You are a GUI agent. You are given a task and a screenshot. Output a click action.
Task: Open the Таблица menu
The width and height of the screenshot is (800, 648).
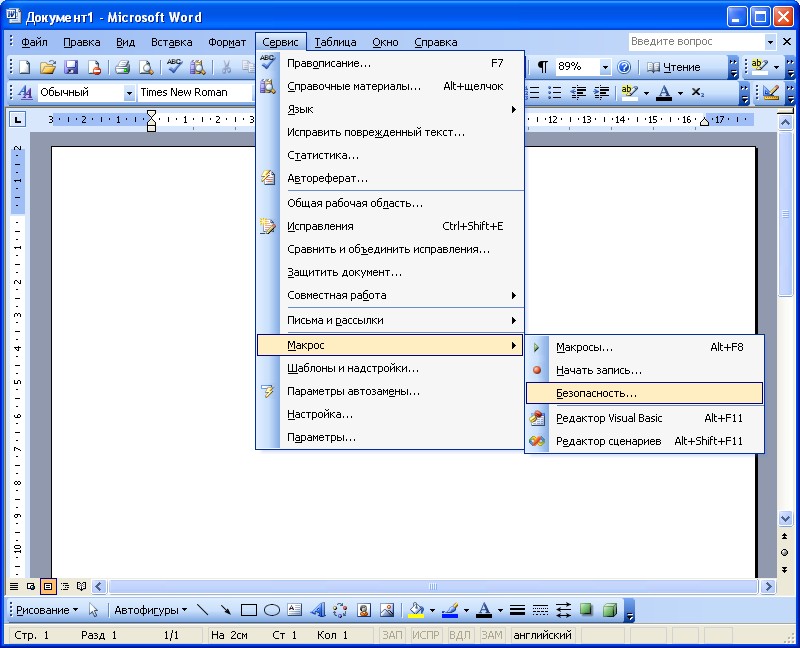tap(335, 42)
